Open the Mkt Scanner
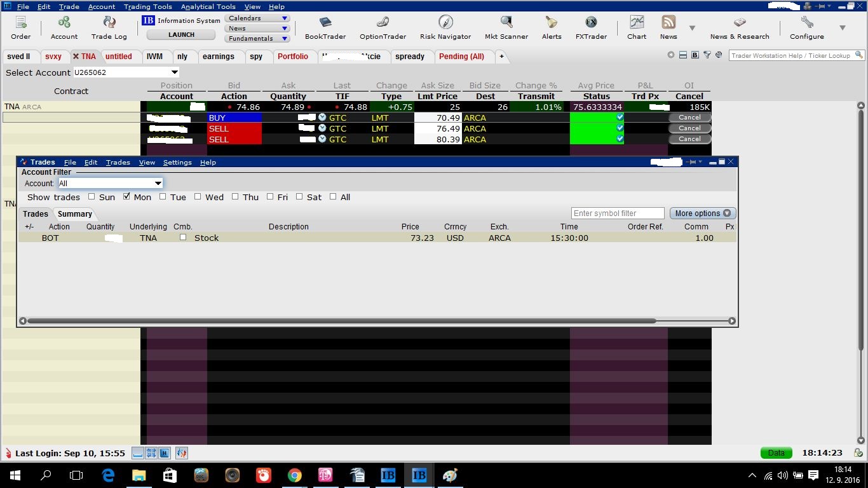This screenshot has width=868, height=488. pyautogui.click(x=506, y=28)
